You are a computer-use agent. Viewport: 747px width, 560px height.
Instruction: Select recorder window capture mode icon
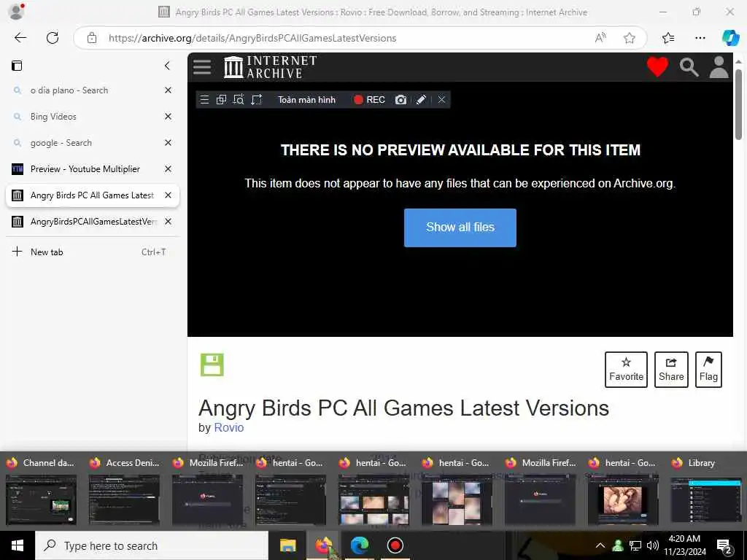[x=221, y=99]
